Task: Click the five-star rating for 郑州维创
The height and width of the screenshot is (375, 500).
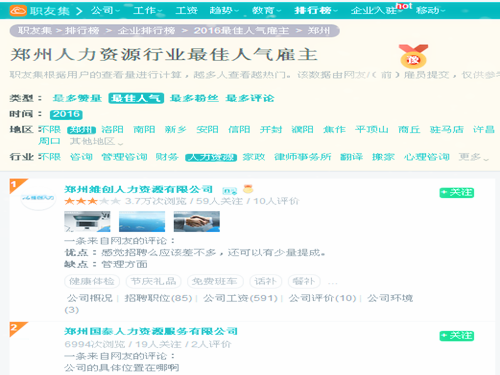Action: pos(92,201)
